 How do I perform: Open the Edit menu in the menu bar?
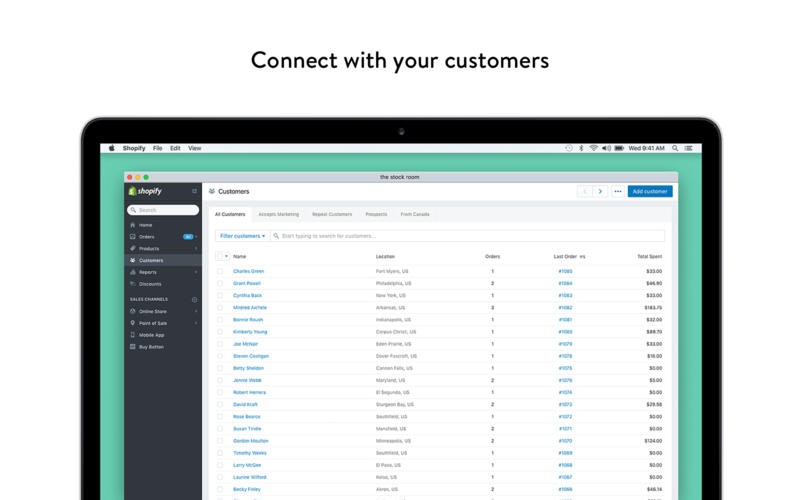[175, 148]
